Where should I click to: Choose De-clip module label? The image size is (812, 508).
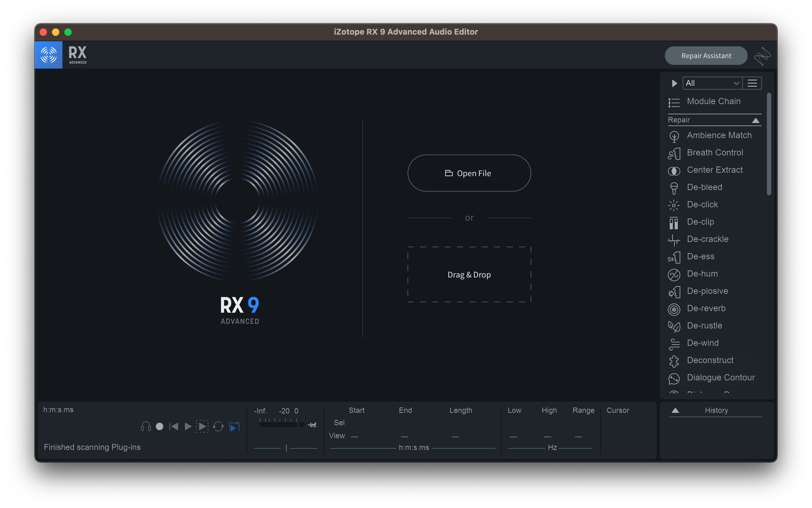[x=700, y=222]
